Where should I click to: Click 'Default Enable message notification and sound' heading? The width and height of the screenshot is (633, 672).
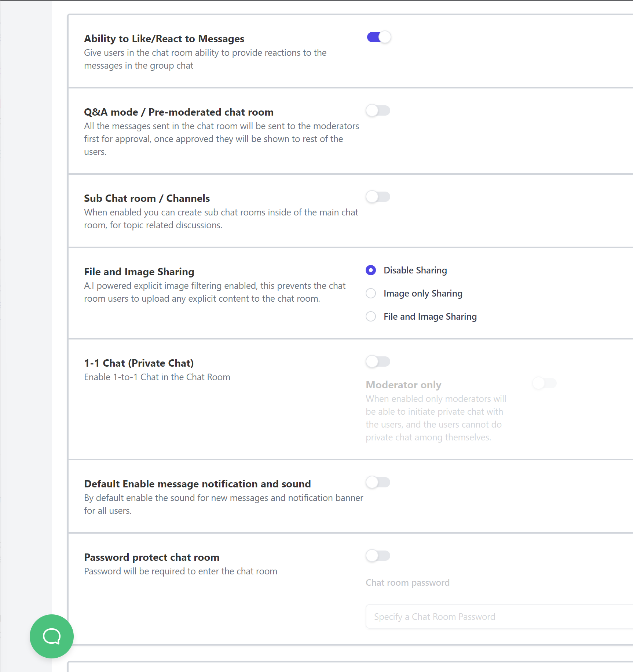tap(197, 484)
